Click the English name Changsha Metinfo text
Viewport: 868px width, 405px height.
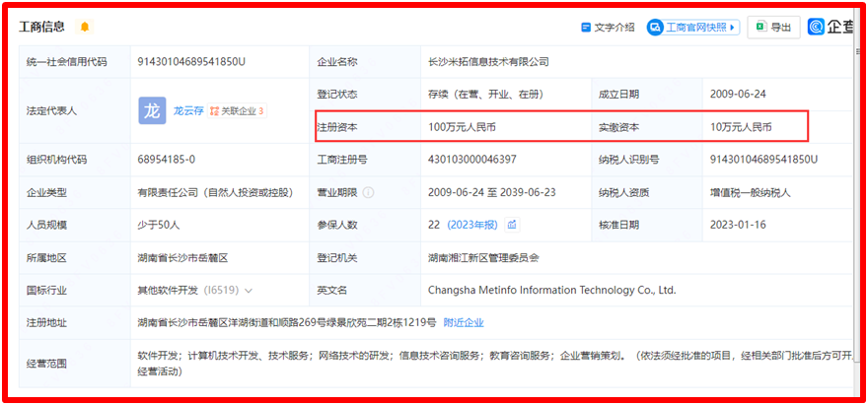pyautogui.click(x=551, y=291)
